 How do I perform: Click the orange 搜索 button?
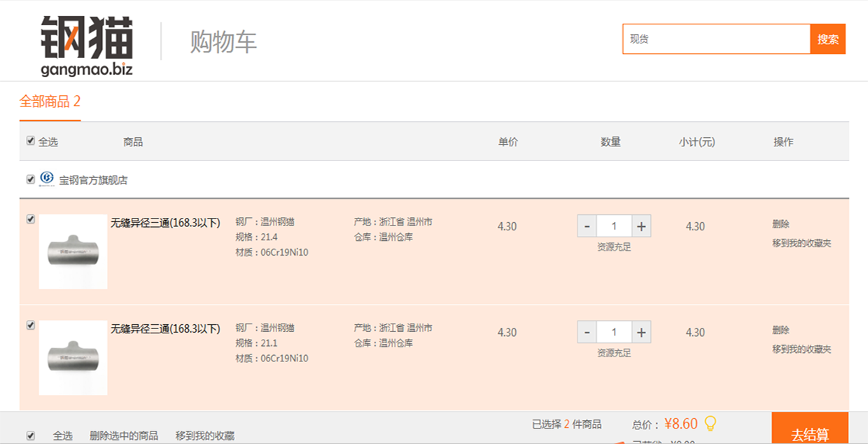(x=828, y=39)
